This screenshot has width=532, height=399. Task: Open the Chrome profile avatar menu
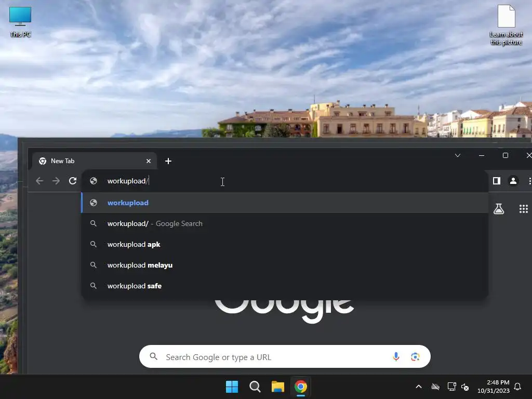tap(513, 181)
